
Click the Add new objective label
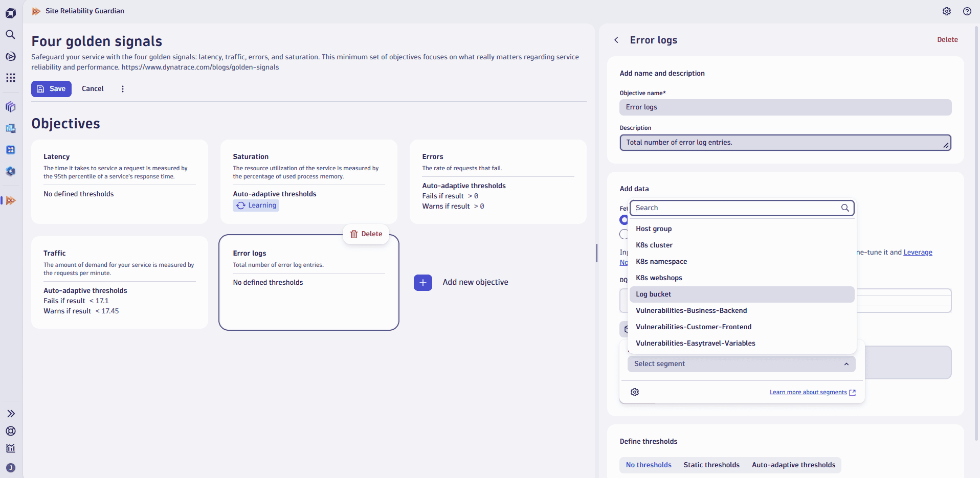pyautogui.click(x=475, y=282)
